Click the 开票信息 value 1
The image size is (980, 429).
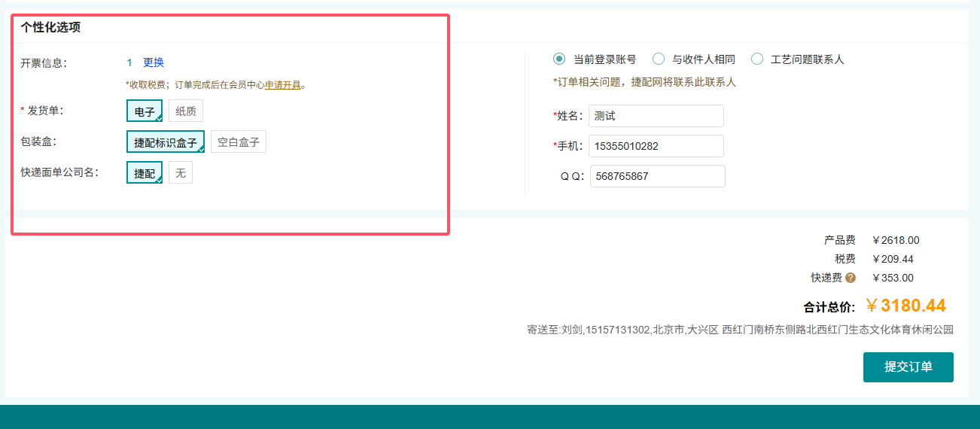click(129, 62)
